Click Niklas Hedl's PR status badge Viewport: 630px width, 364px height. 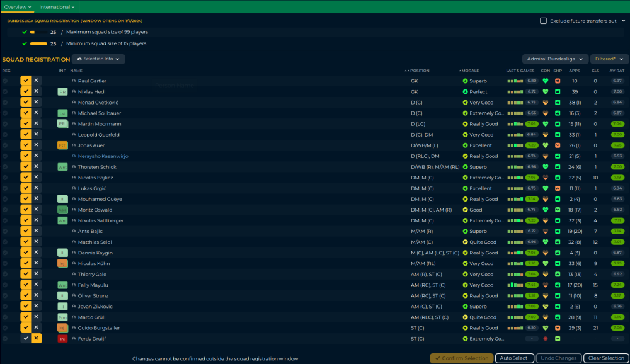[x=62, y=92]
